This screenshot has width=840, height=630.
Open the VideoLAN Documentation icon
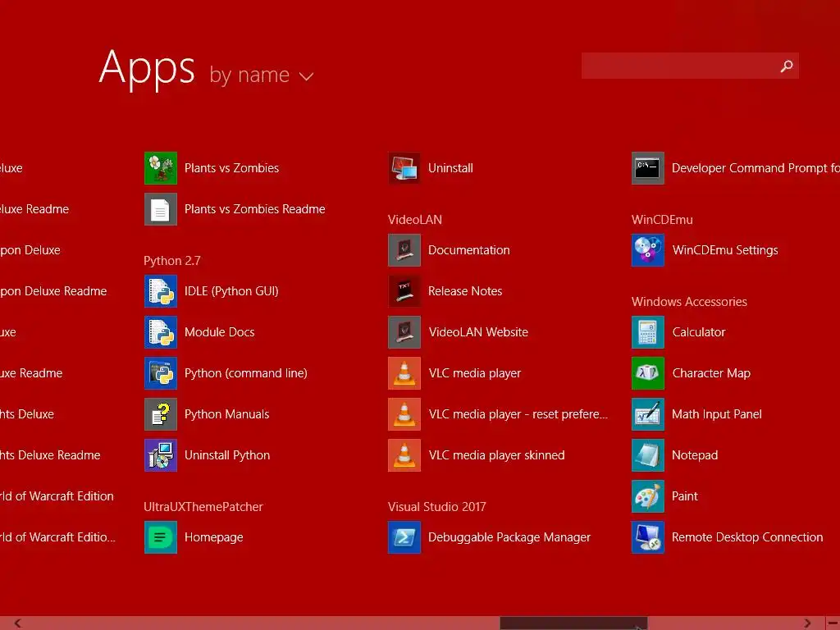pos(404,250)
